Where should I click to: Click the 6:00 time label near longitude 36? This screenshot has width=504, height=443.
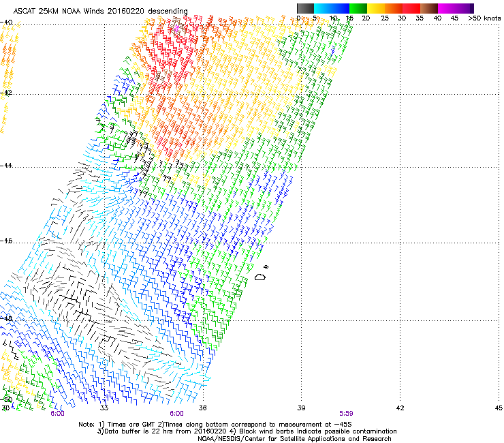tap(177, 414)
